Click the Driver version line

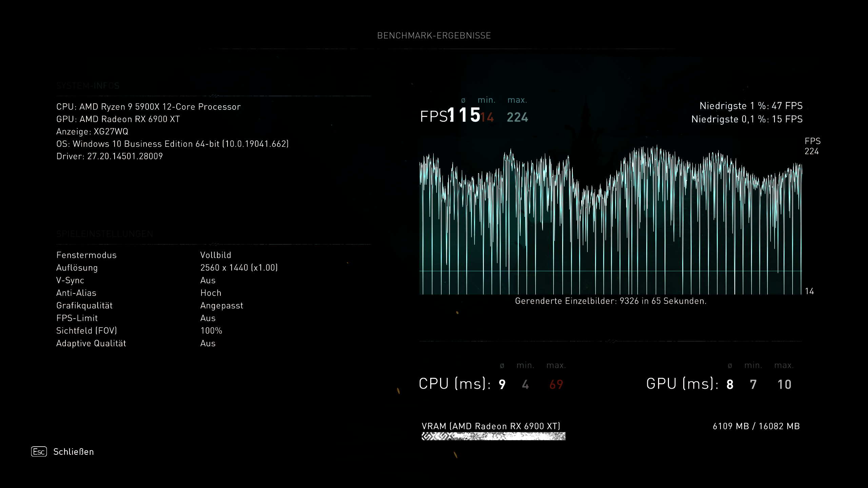(110, 156)
